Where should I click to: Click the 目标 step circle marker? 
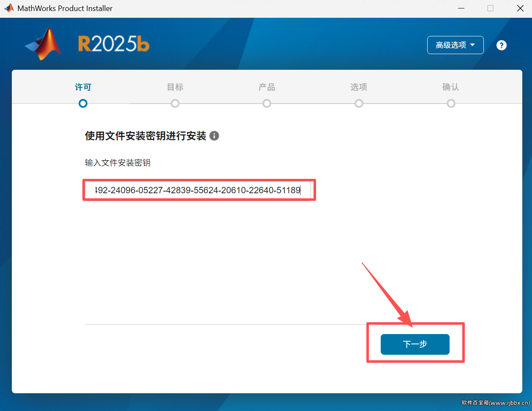tap(175, 103)
